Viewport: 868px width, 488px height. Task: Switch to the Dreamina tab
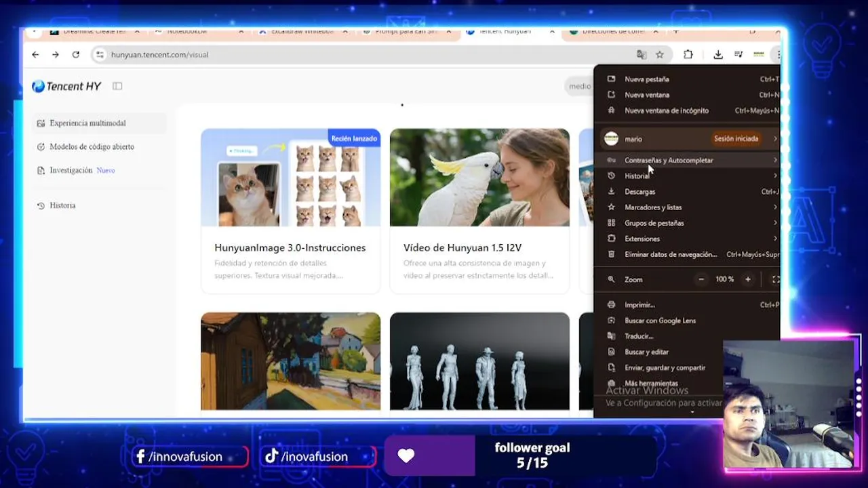(93, 32)
